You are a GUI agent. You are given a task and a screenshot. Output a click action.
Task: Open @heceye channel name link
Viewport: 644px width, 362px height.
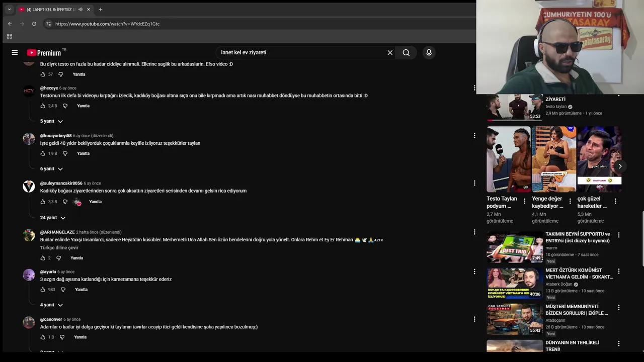tap(49, 88)
